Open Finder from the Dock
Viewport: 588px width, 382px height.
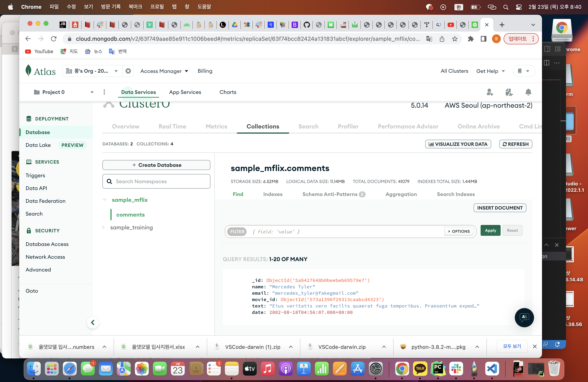coord(34,369)
